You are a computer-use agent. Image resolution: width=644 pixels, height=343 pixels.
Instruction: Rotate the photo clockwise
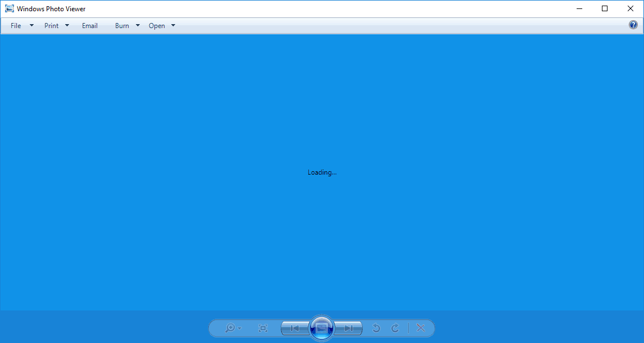395,328
